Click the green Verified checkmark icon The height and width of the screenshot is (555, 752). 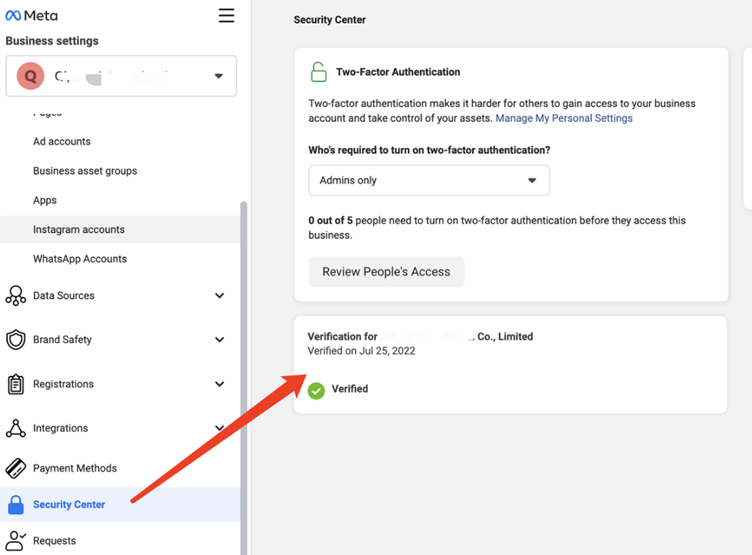(x=316, y=391)
